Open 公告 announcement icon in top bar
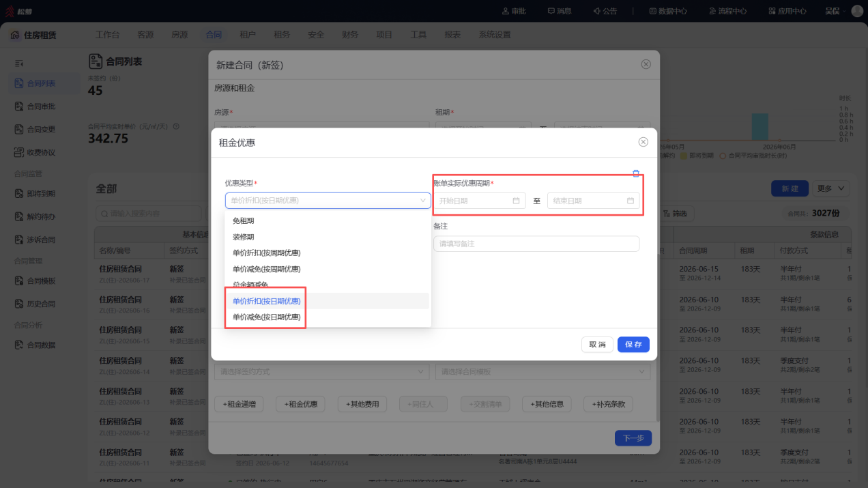Screen dimensions: 868x488 pyautogui.click(x=596, y=11)
